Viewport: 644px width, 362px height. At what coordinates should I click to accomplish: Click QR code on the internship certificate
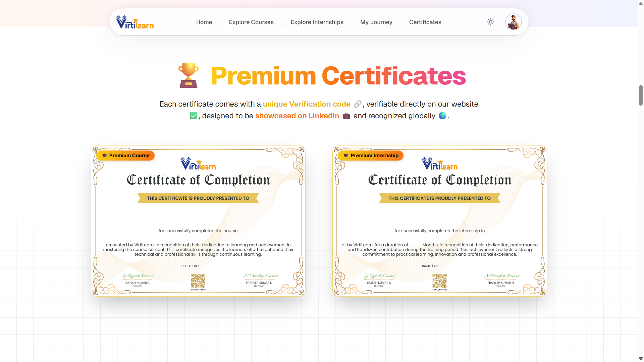click(x=439, y=281)
